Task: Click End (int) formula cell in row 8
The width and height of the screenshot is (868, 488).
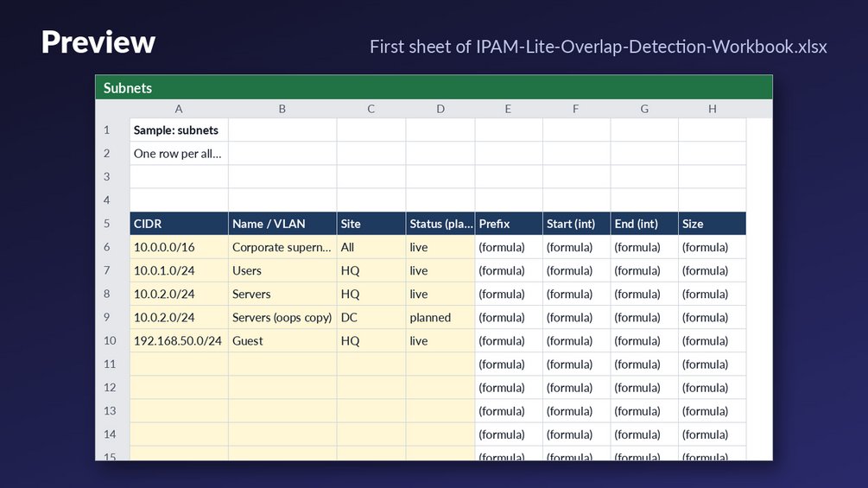Action: click(644, 294)
